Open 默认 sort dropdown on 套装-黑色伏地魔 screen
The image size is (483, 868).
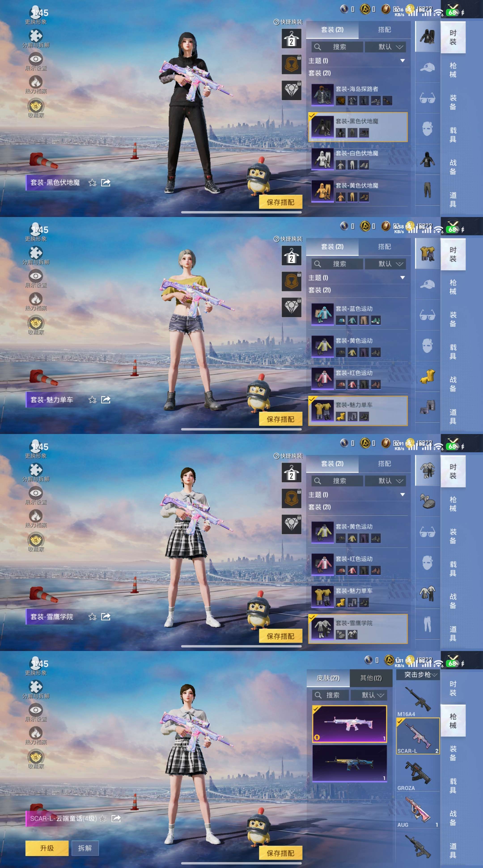click(x=385, y=47)
